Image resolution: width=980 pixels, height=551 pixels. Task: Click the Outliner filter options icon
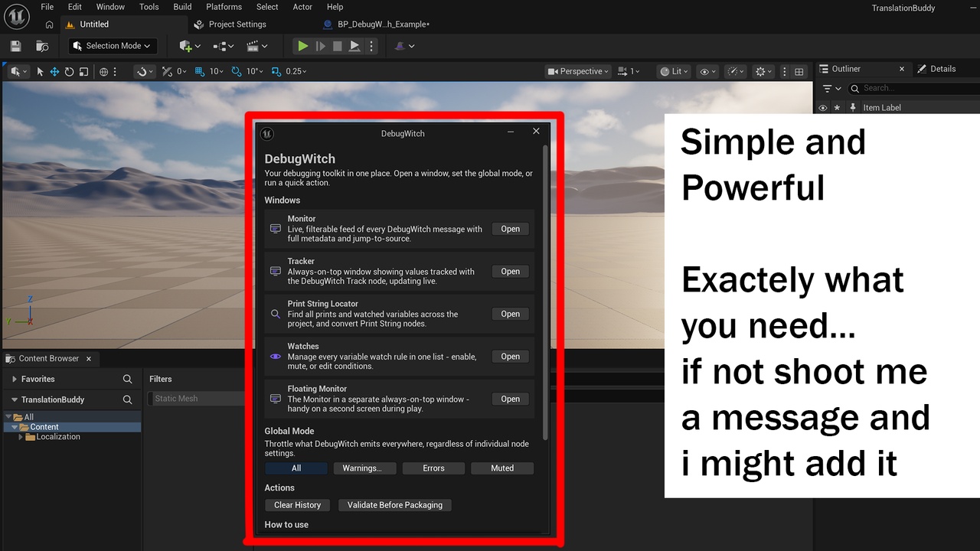click(x=831, y=89)
